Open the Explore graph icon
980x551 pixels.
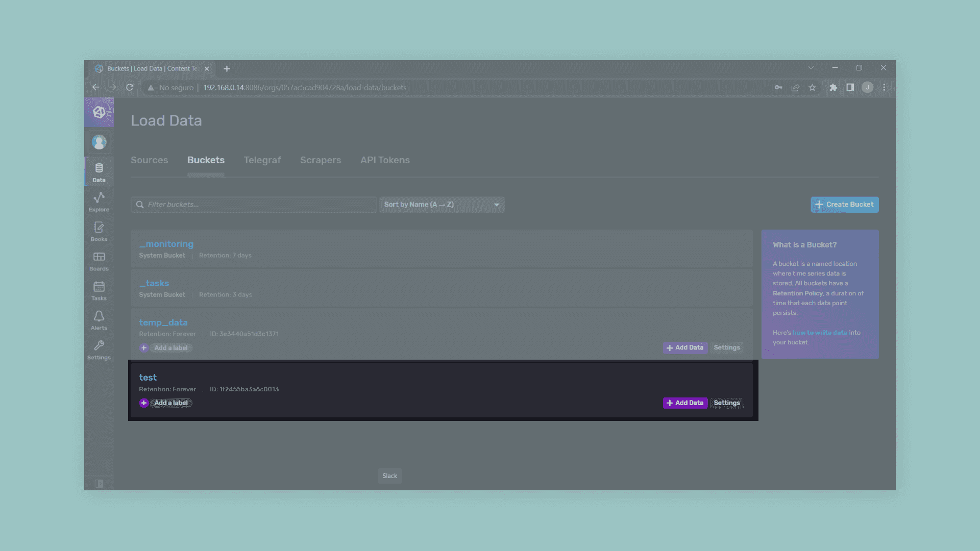99,202
